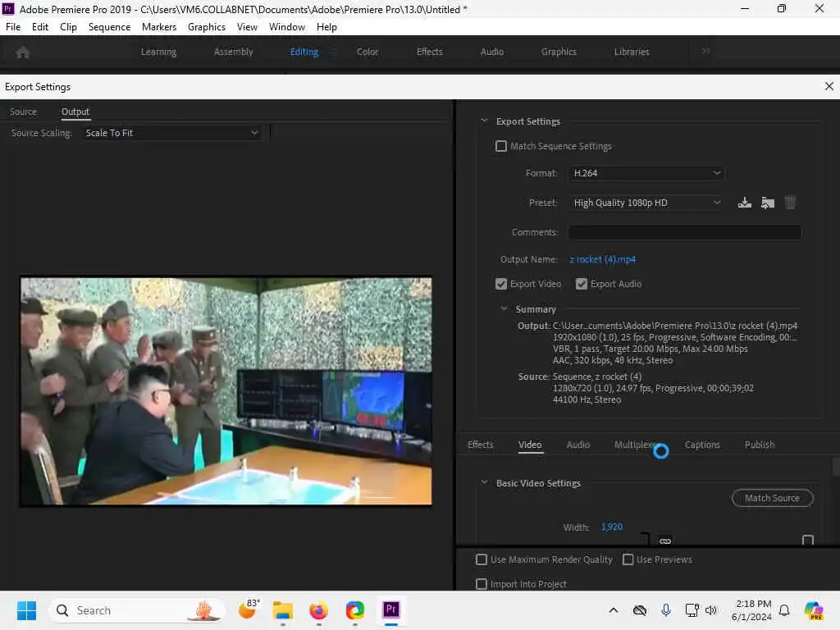Click the cloud sync tray icon
The height and width of the screenshot is (630, 840).
(640, 610)
